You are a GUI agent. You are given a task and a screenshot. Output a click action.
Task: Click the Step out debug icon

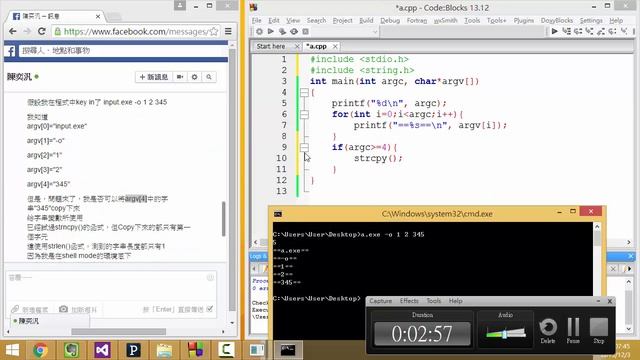[x=601, y=31]
